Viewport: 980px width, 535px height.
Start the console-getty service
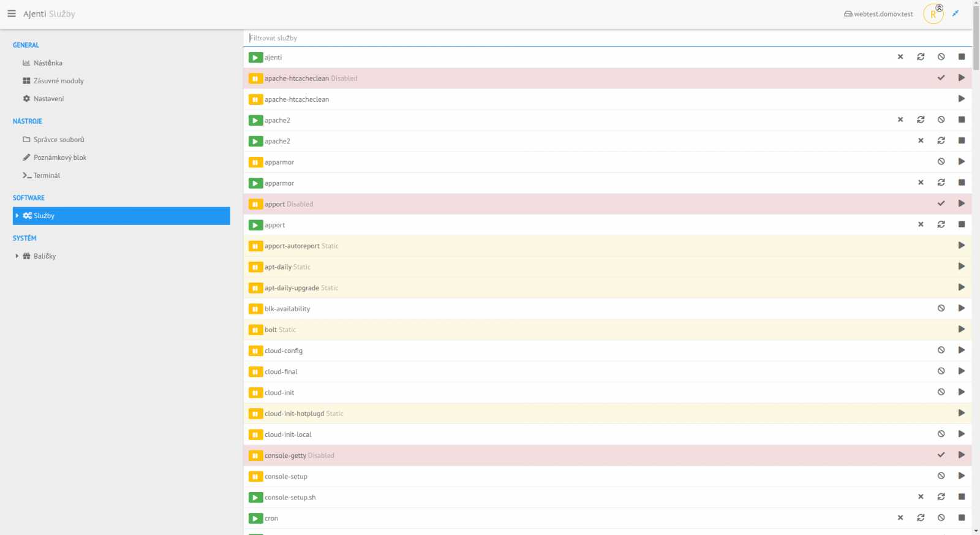962,455
